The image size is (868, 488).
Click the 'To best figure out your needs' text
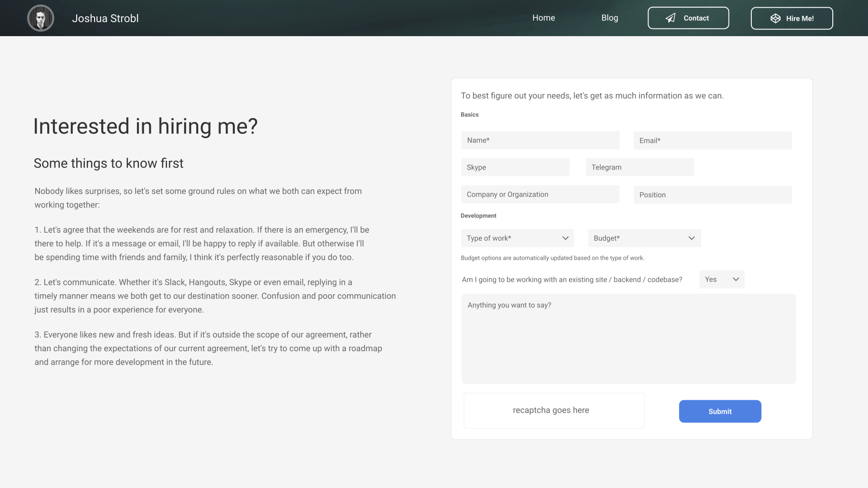(592, 96)
